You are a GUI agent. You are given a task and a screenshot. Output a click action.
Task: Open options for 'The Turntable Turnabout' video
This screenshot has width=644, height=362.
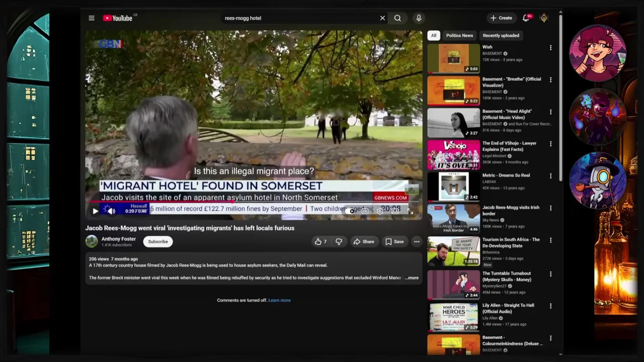point(550,274)
